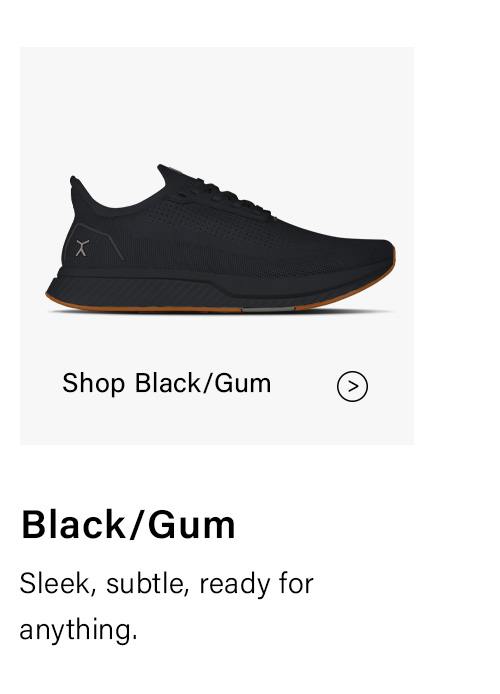Click the grey patch on the outsole
500x694 pixels.
tap(268, 308)
